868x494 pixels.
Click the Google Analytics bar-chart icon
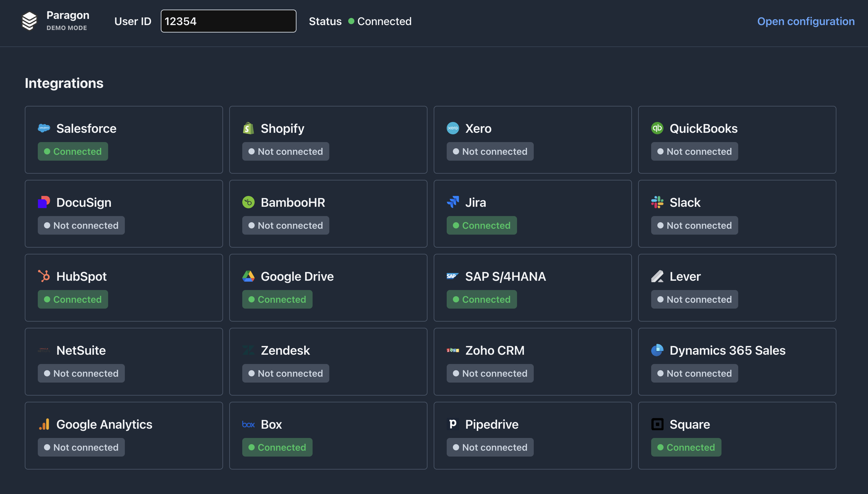(x=44, y=424)
